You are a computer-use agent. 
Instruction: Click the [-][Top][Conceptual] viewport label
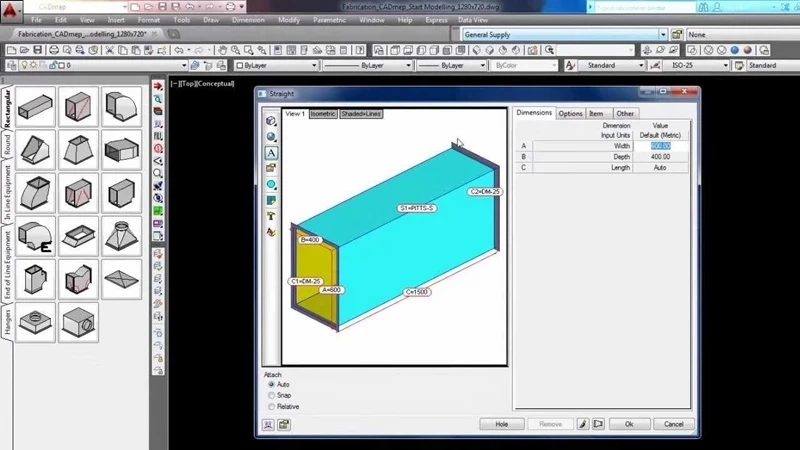coord(202,84)
